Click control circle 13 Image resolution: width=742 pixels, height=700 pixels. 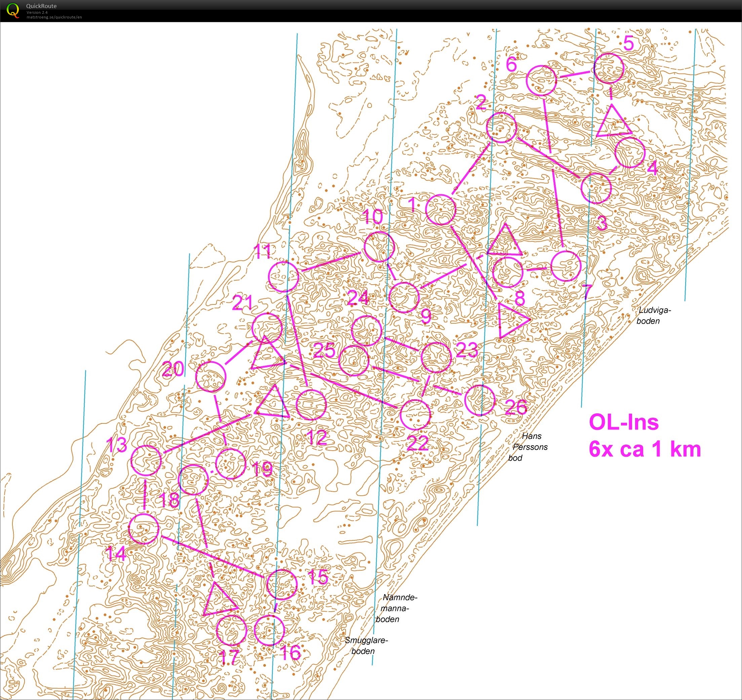click(x=146, y=460)
